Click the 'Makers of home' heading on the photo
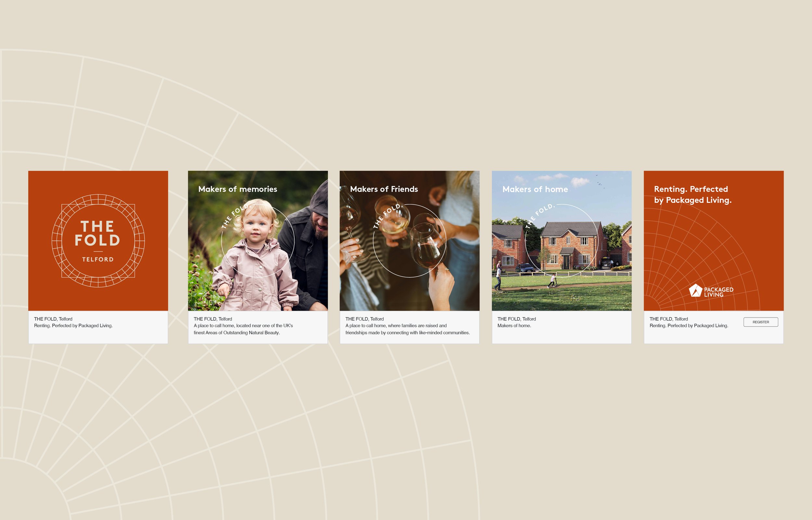The image size is (812, 520). (535, 189)
